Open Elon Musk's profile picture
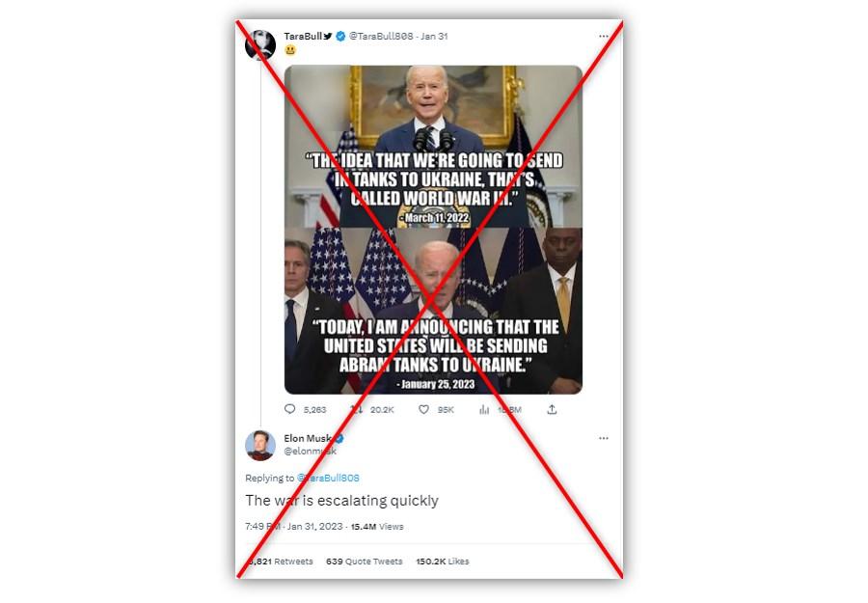The image size is (868, 603). [x=260, y=445]
